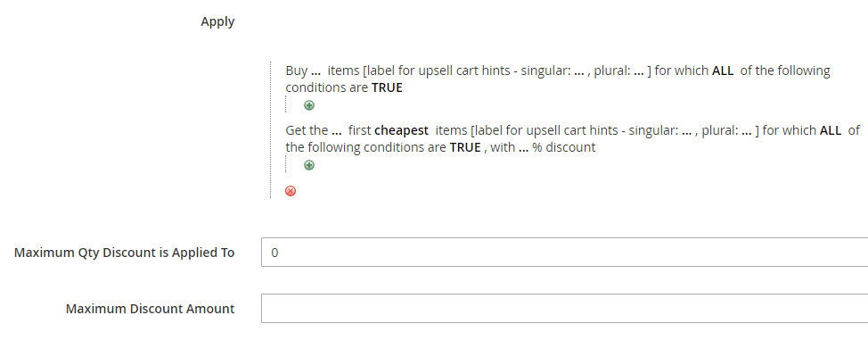This screenshot has width=868, height=340.
Task: Edit plural label in the Buy line
Action: pyautogui.click(x=638, y=71)
